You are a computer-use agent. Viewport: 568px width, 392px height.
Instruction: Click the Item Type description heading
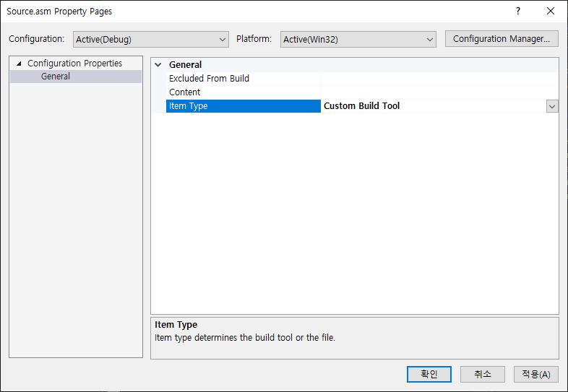176,325
